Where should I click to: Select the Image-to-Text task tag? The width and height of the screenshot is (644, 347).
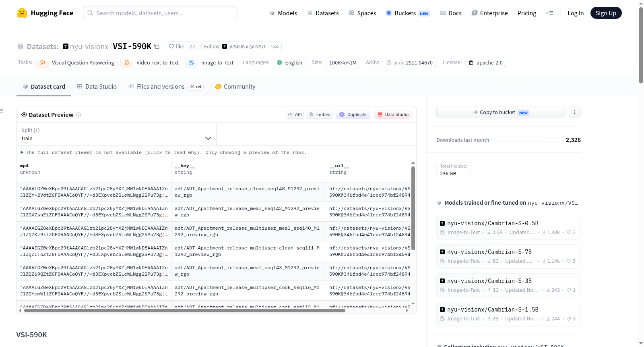(211, 62)
